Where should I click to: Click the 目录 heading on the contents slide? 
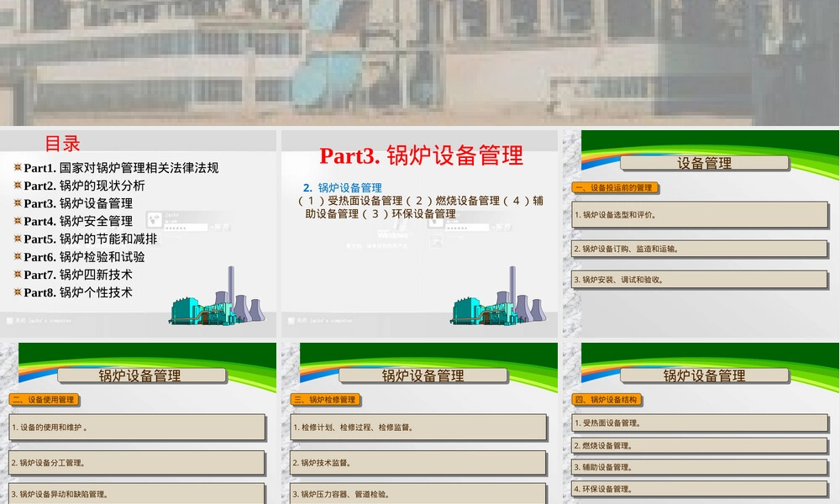click(x=62, y=144)
